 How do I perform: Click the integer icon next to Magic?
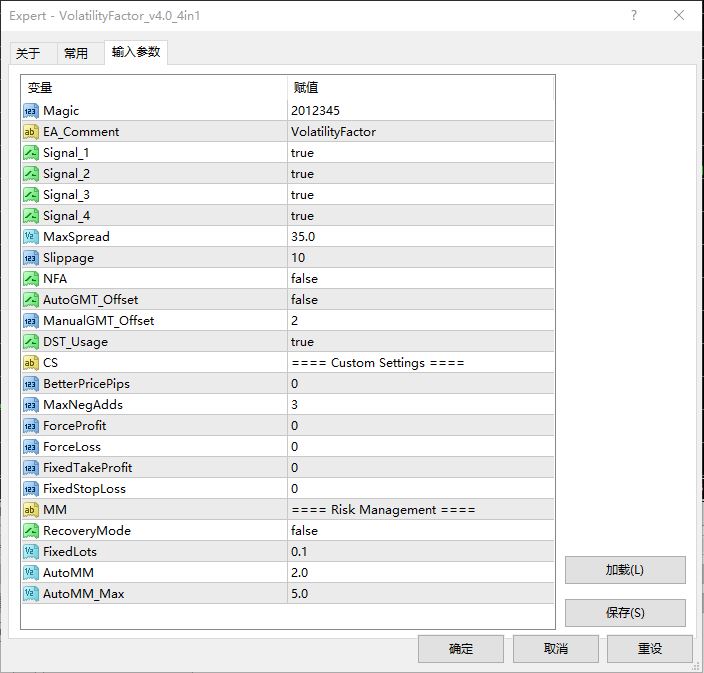[x=31, y=111]
